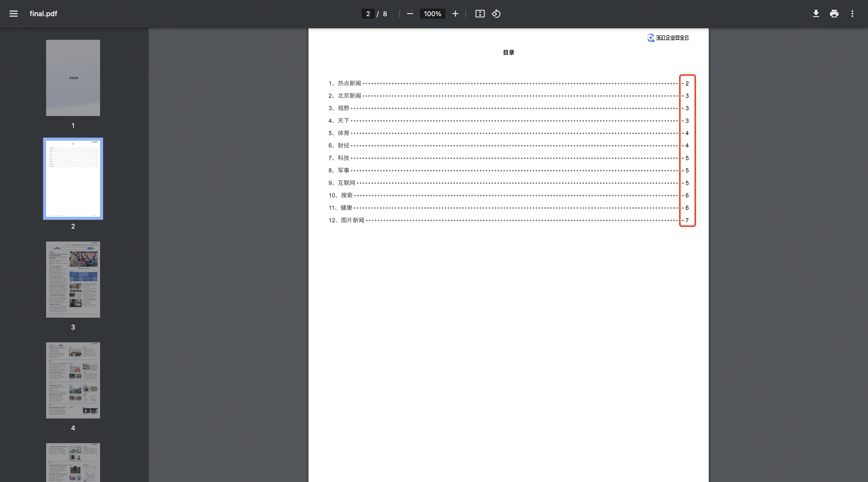This screenshot has height=482, width=868.
Task: Click the 100% zoom level field
Action: pyautogui.click(x=432, y=13)
